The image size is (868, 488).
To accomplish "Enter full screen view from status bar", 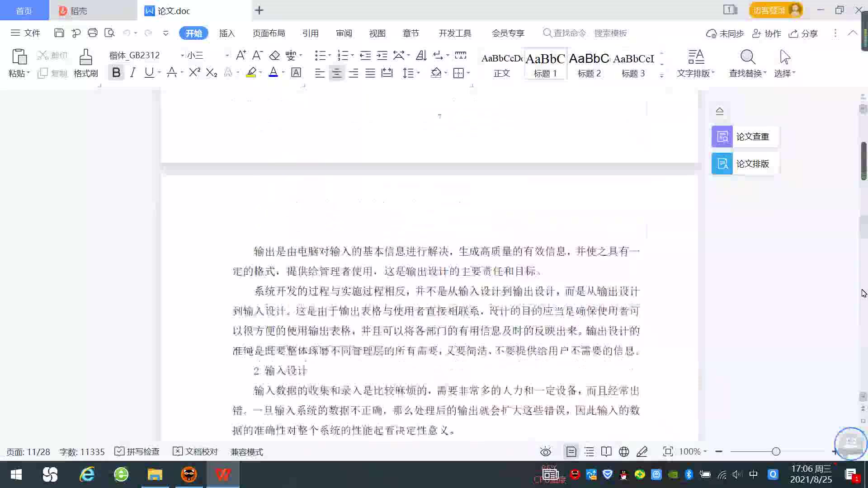I will 668,451.
